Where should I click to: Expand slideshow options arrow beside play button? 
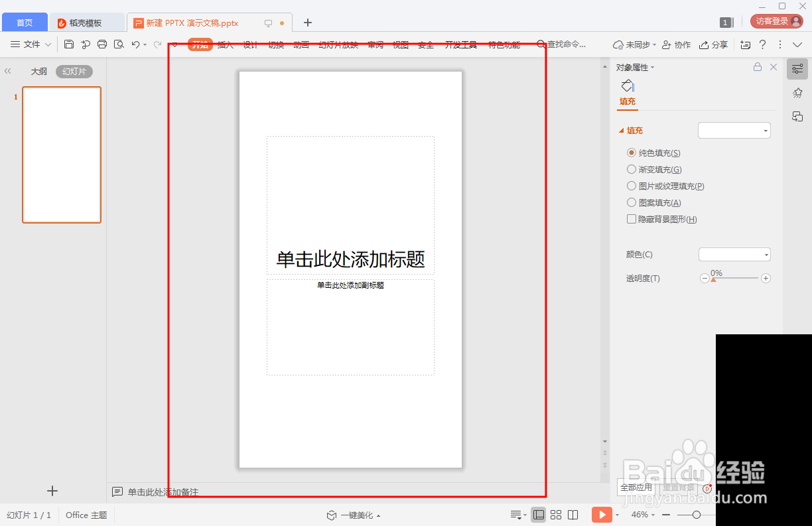click(618, 515)
